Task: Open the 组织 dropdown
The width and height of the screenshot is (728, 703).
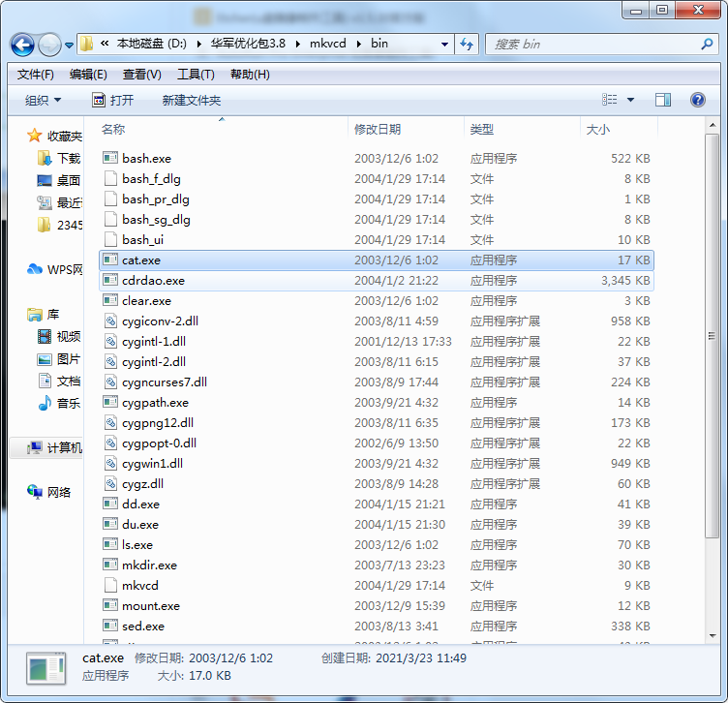Action: click(x=44, y=100)
